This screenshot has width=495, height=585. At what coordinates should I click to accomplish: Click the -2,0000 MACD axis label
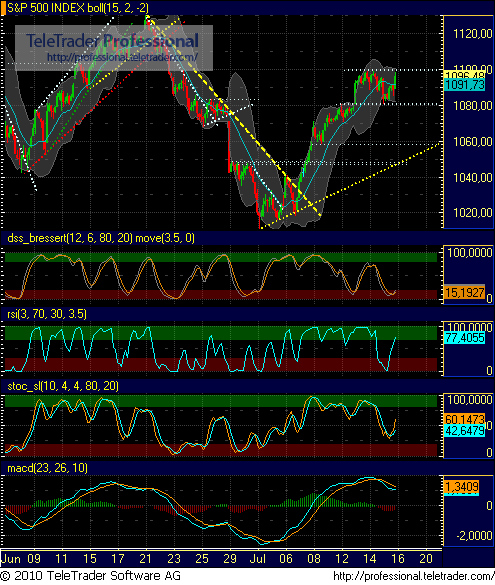coord(474,536)
